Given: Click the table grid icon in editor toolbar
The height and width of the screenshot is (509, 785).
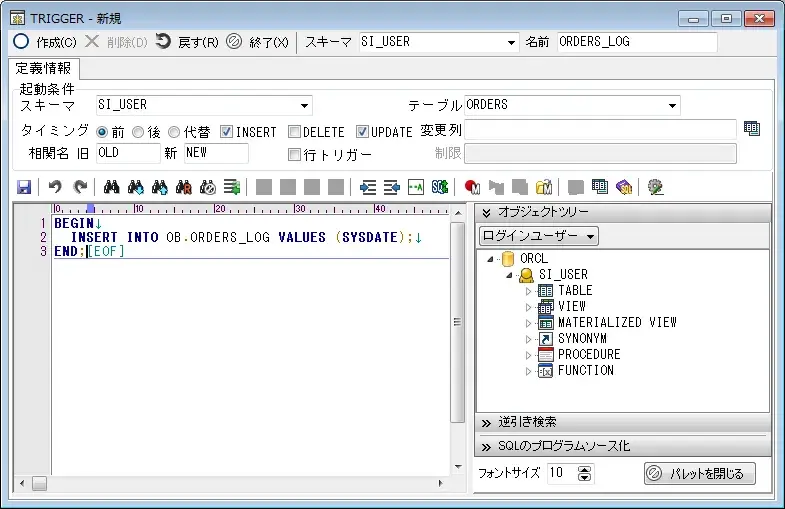Looking at the screenshot, I should coord(600,187).
